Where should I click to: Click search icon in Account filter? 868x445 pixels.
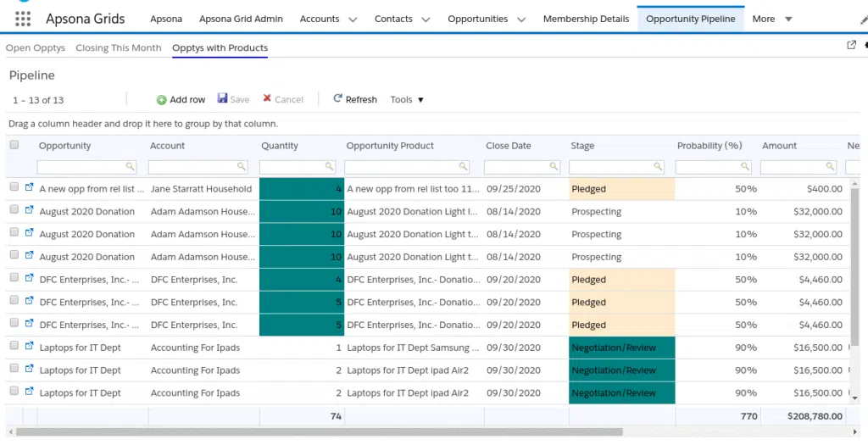242,166
